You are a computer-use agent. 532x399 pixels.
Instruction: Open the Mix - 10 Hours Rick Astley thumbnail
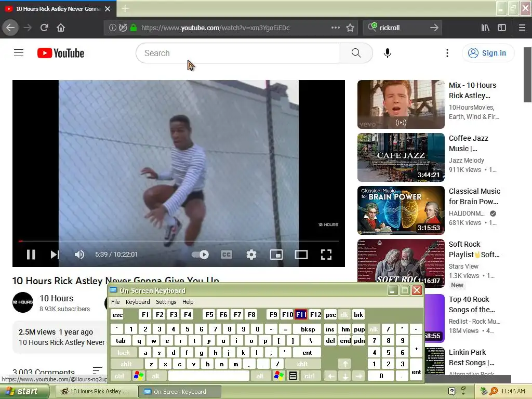pos(401,104)
